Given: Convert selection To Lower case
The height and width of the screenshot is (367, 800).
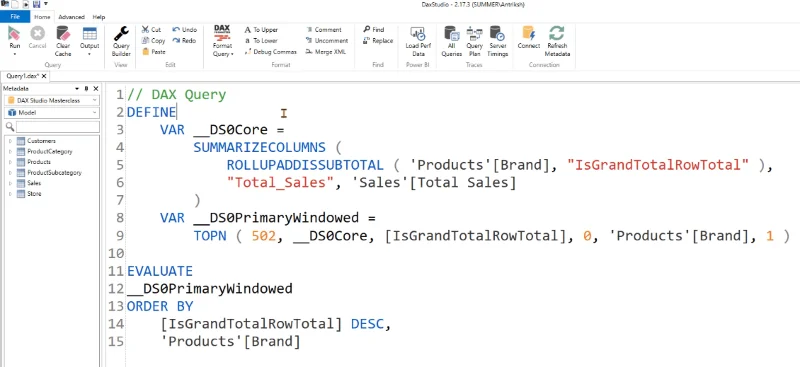Looking at the screenshot, I should [x=261, y=40].
